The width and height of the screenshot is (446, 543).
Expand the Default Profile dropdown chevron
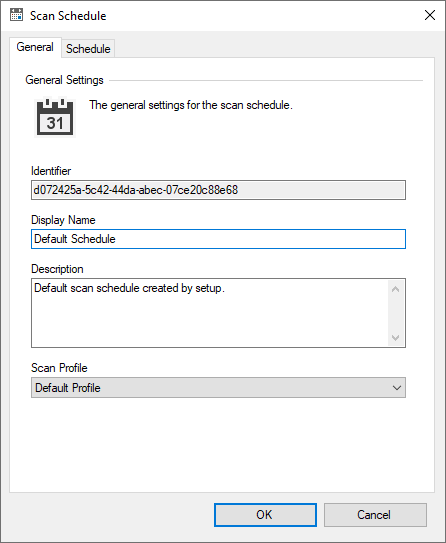(396, 388)
